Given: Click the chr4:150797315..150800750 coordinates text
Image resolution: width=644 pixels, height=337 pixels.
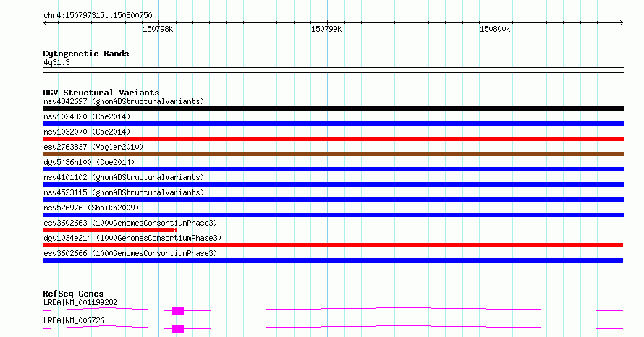Looking at the screenshot, I should click(98, 16).
